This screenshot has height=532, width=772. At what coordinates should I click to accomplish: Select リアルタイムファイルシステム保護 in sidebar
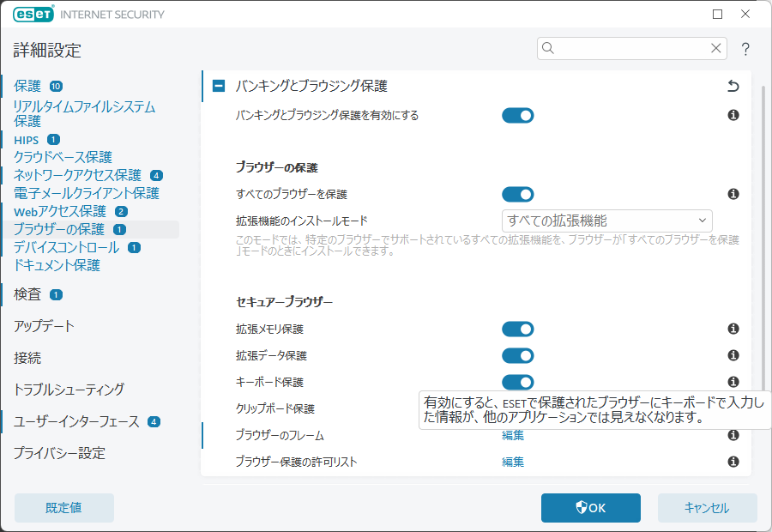(84, 114)
